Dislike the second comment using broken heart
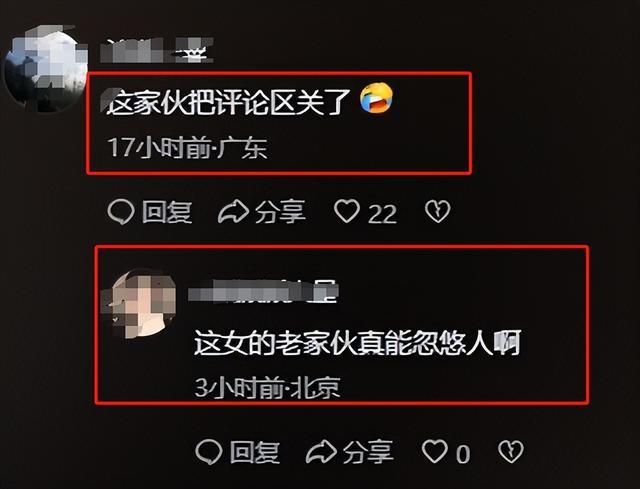This screenshot has height=489, width=640. [x=511, y=451]
